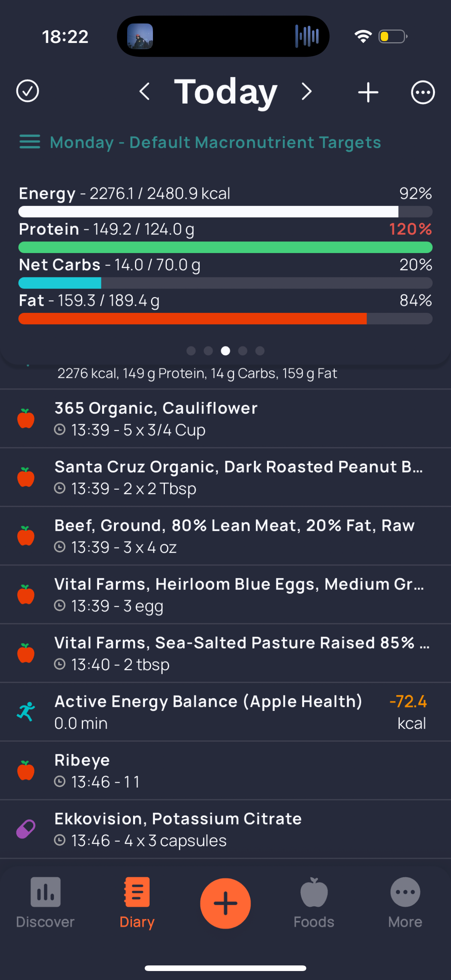This screenshot has height=980, width=451.
Task: Switch to the Foods tab
Action: 314,902
